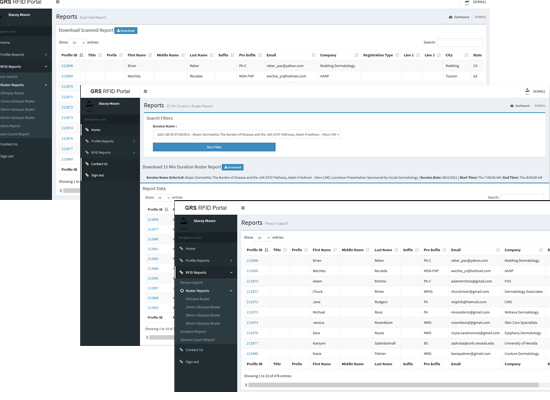Click Dashboard home icon in Scanned Report breadcrumb
Image resolution: width=550 pixels, height=400 pixels.
tap(450, 17)
